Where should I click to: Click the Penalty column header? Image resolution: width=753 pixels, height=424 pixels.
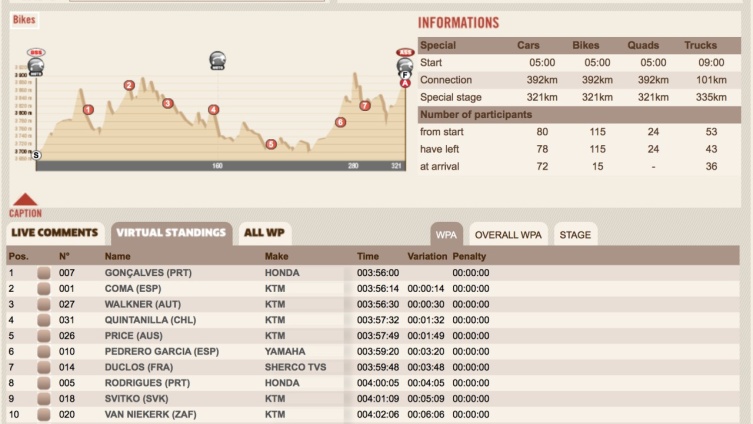click(469, 256)
